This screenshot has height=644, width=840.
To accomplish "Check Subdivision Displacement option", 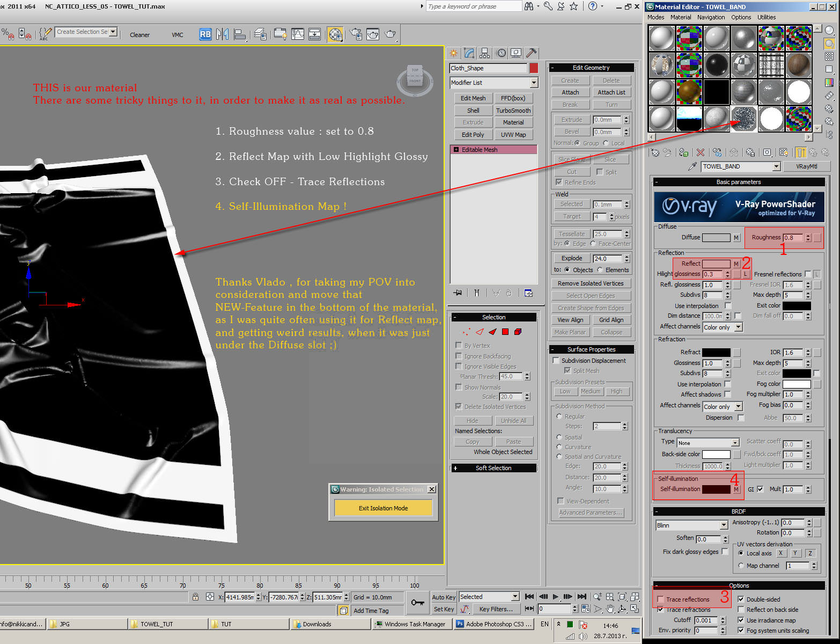I will [556, 361].
